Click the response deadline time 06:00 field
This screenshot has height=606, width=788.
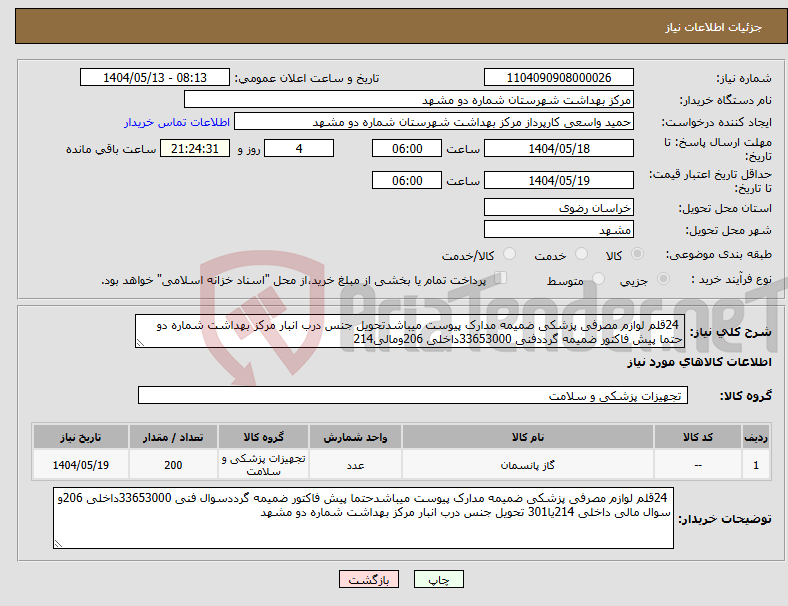tap(407, 148)
